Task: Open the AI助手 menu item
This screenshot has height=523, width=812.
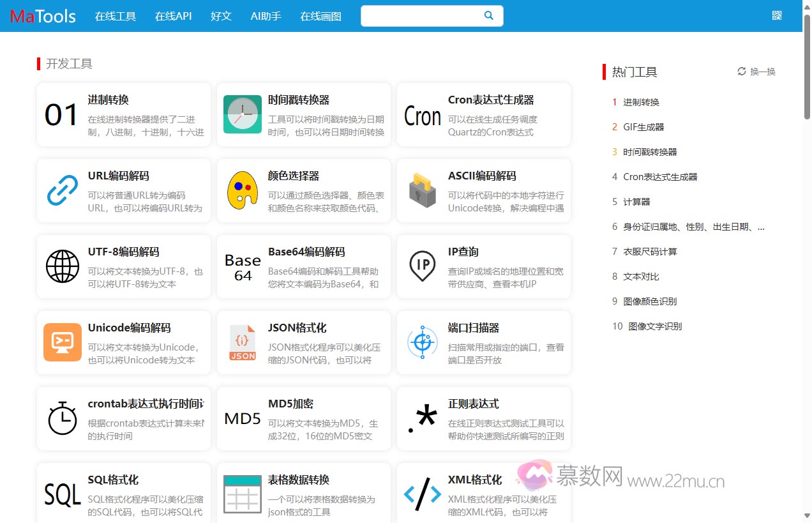Action: click(266, 16)
